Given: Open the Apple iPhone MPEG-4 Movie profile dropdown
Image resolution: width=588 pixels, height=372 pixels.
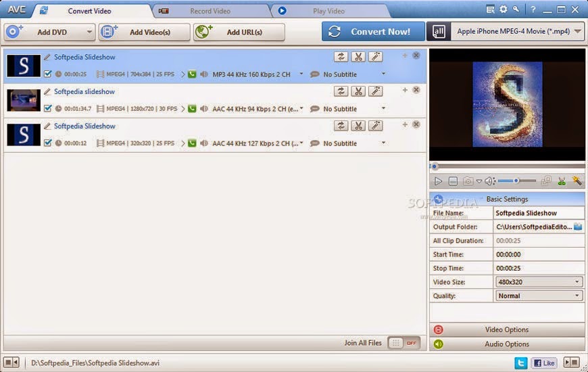Looking at the screenshot, I should click(518, 32).
